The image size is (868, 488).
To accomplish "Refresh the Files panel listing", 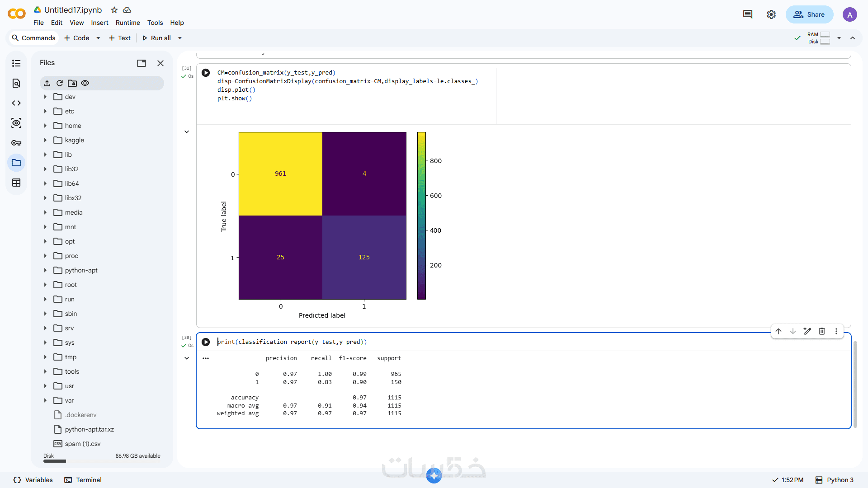I will coord(60,83).
